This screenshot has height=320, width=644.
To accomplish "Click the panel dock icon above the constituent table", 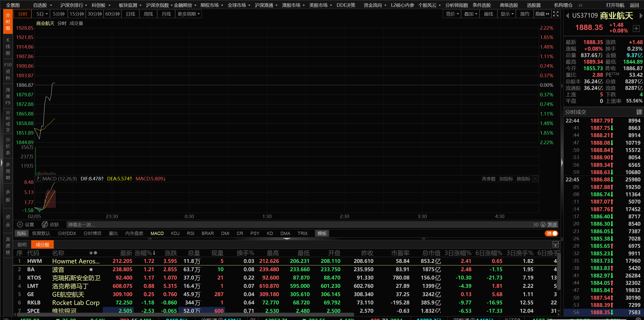I will click(x=555, y=244).
